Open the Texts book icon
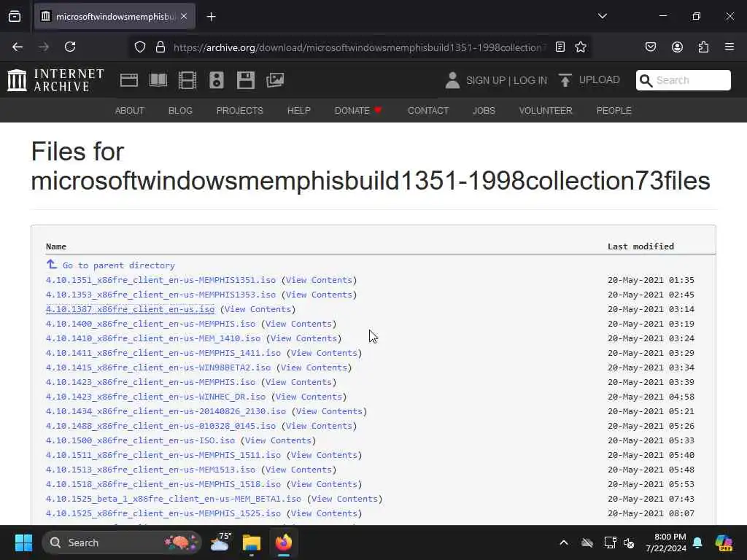This screenshot has width=747, height=560. (158, 80)
